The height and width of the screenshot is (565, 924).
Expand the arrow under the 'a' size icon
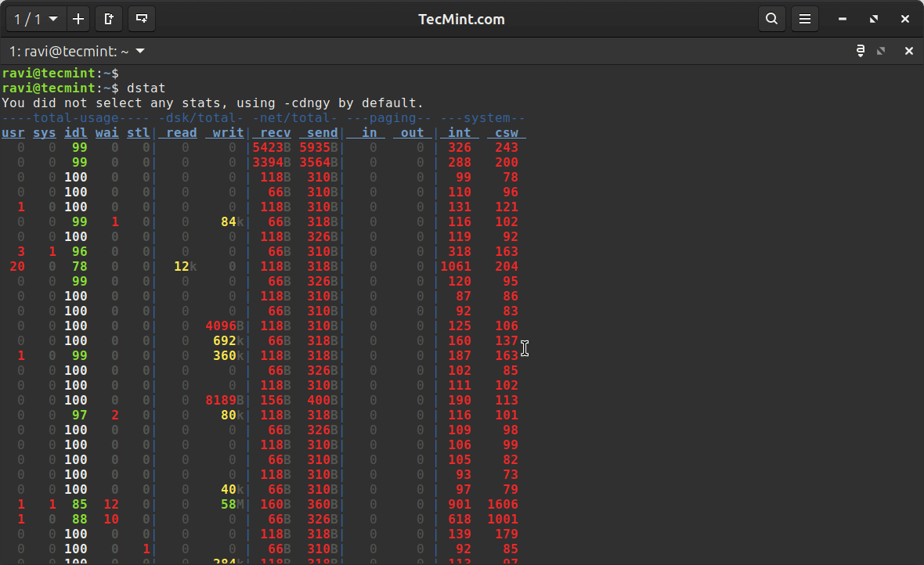[859, 55]
